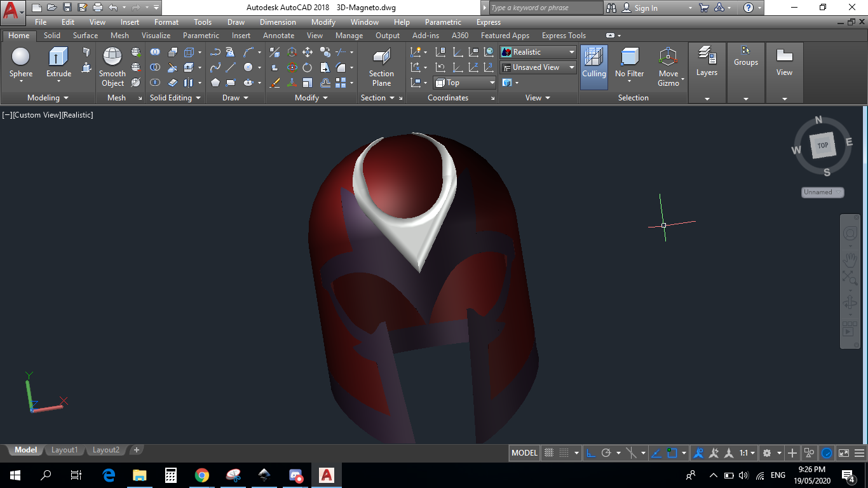Select the Rotate tool in Modify
The image size is (868, 488).
(308, 67)
